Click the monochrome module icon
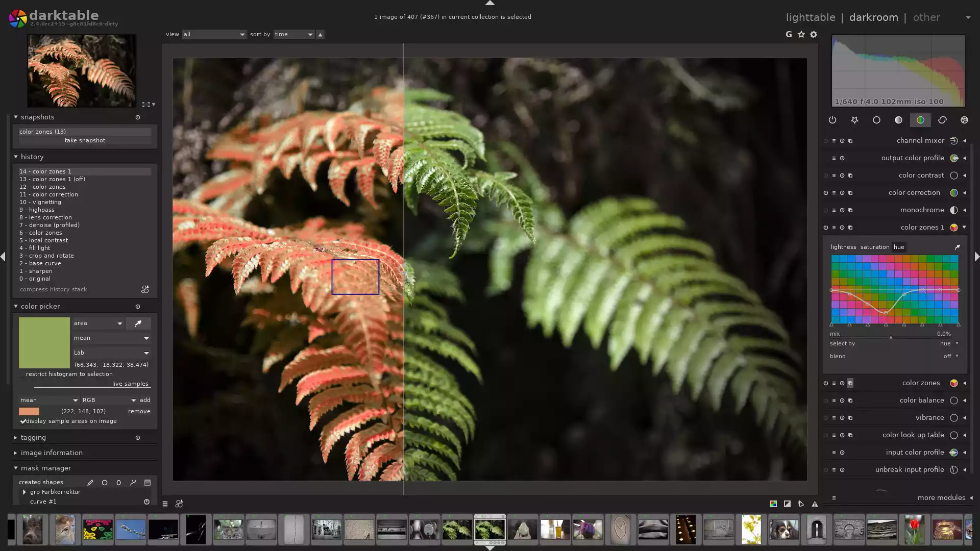980x551 pixels. [954, 210]
